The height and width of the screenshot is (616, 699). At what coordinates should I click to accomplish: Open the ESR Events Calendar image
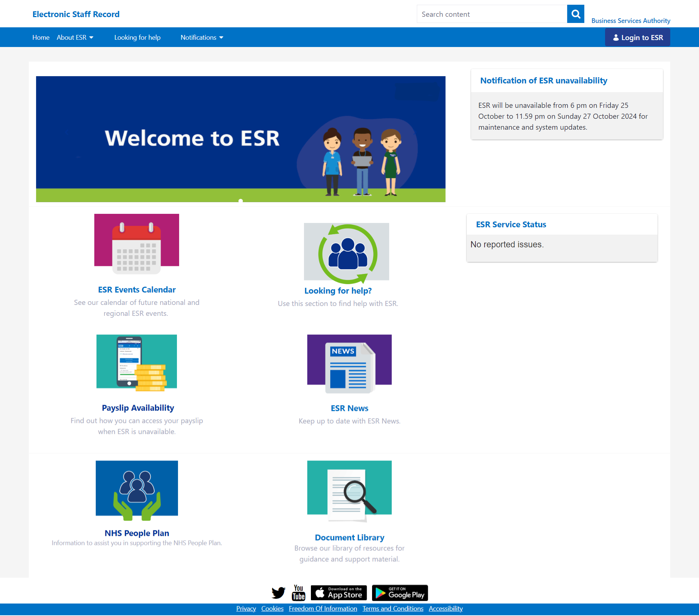137,243
